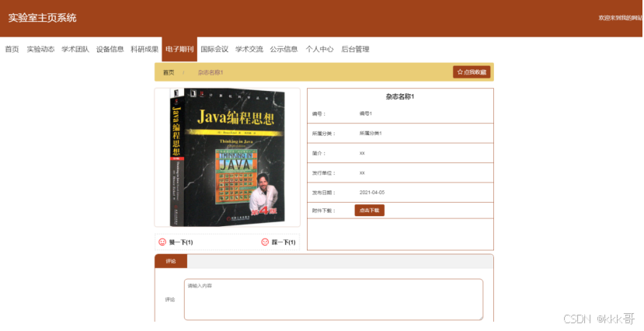Click the star icon in 点我收藏

[x=460, y=71]
